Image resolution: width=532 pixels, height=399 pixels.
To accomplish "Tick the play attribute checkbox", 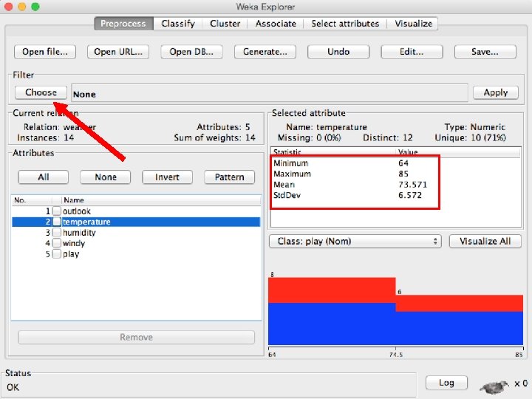I will (x=57, y=253).
